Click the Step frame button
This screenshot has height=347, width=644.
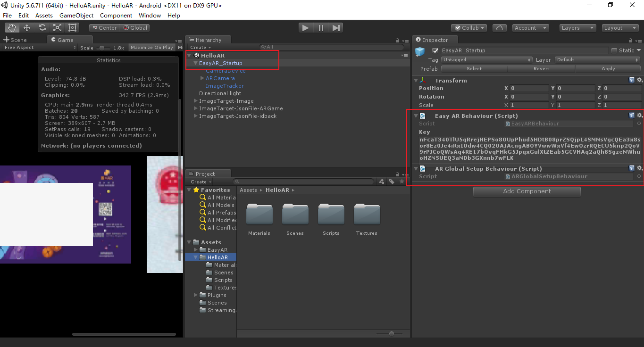tap(335, 28)
